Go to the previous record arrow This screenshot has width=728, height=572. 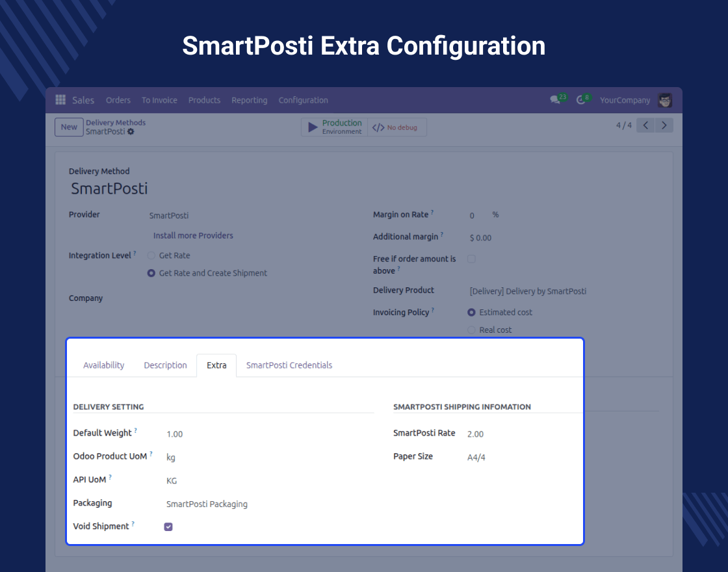[645, 125]
